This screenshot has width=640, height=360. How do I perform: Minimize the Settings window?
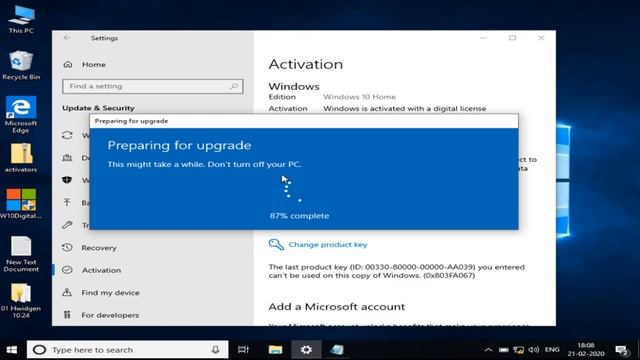coord(484,38)
